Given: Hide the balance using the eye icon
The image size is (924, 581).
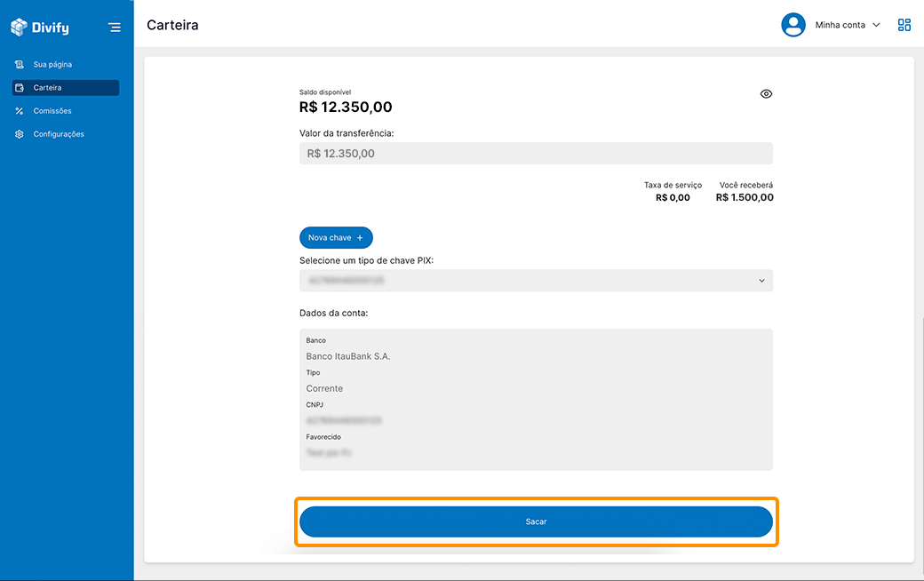Looking at the screenshot, I should click(x=767, y=94).
